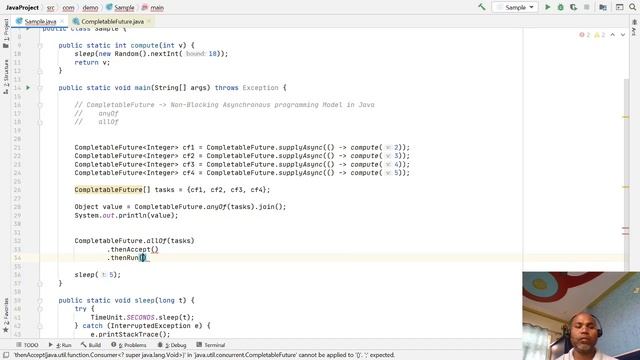Collapse the sleep method fold marker
640x360 pixels.
[x=40, y=300]
